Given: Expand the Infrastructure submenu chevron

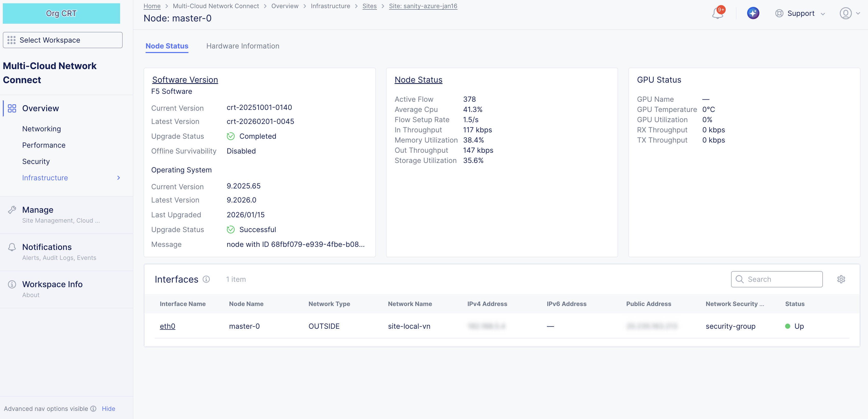Looking at the screenshot, I should tap(118, 178).
